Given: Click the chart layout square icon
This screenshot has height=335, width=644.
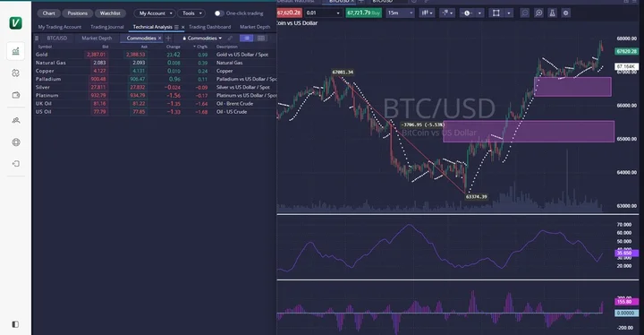Looking at the screenshot, I should pyautogui.click(x=496, y=13).
